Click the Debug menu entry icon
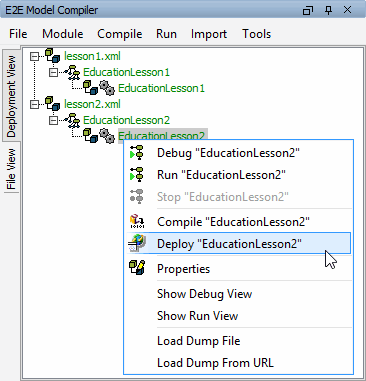This screenshot has height=381, width=366. (x=137, y=153)
